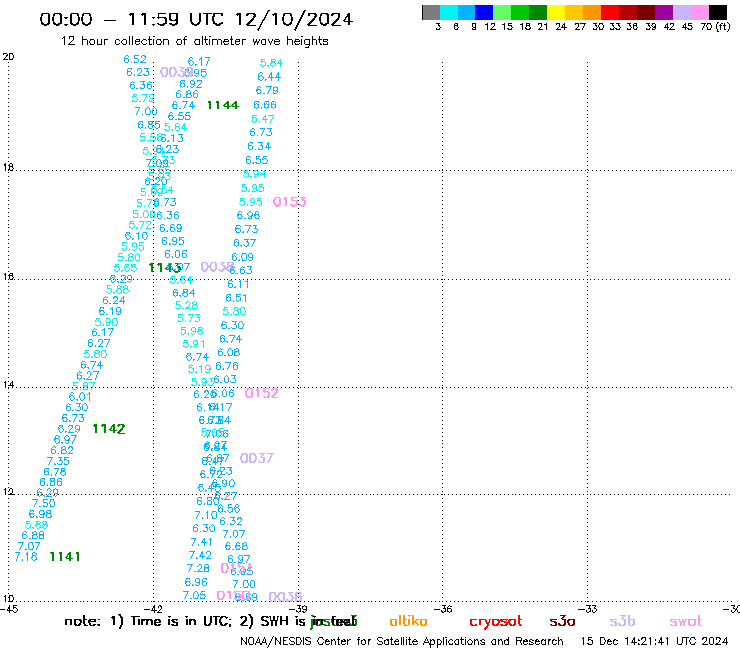Select the wave height reading 5.19
The image size is (740, 650).
(199, 369)
